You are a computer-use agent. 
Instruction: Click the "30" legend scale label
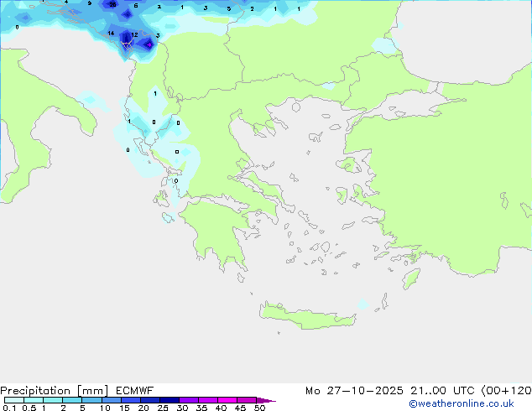(182, 408)
